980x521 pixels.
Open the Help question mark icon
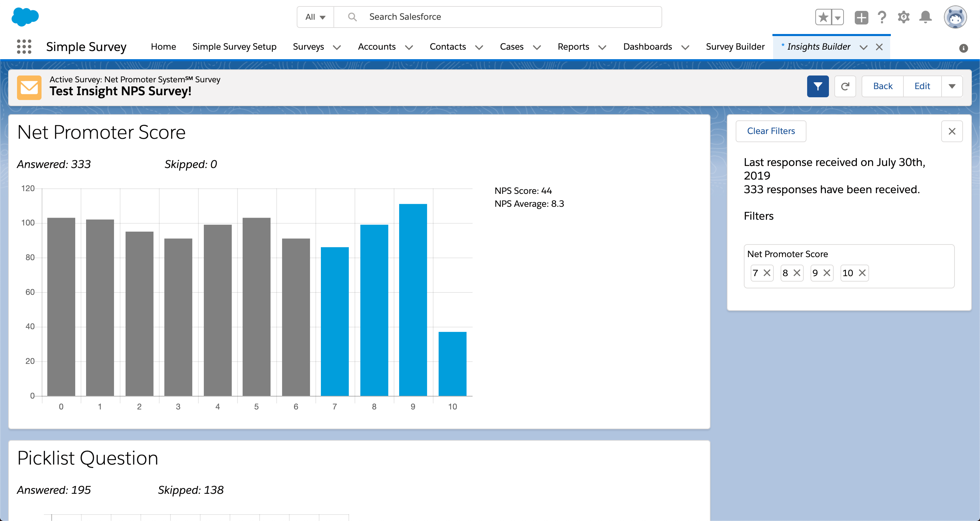[882, 17]
